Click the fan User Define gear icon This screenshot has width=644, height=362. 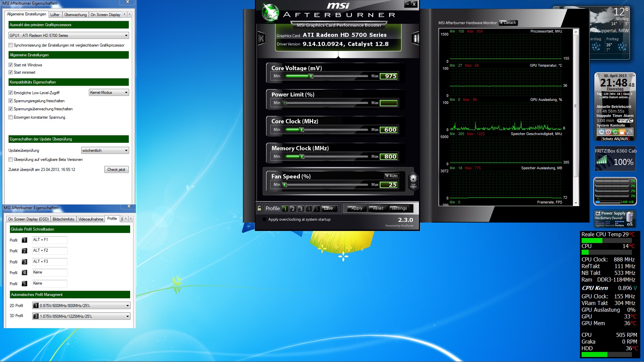(413, 180)
